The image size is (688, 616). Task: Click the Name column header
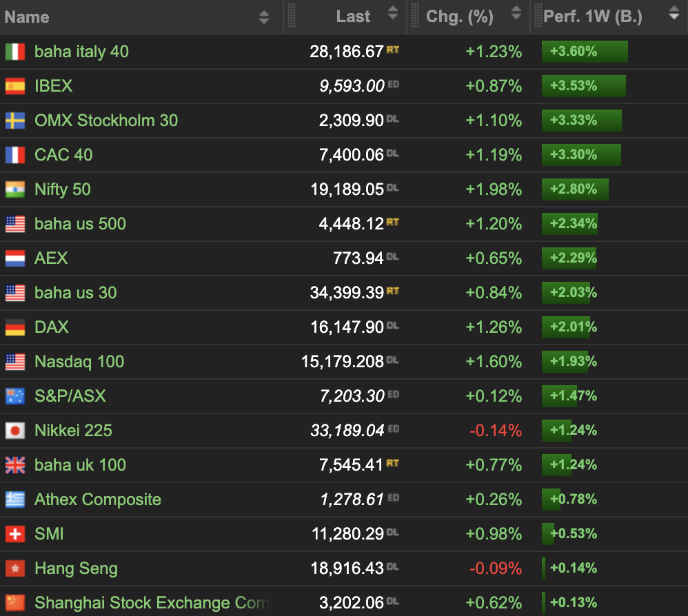pos(27,17)
